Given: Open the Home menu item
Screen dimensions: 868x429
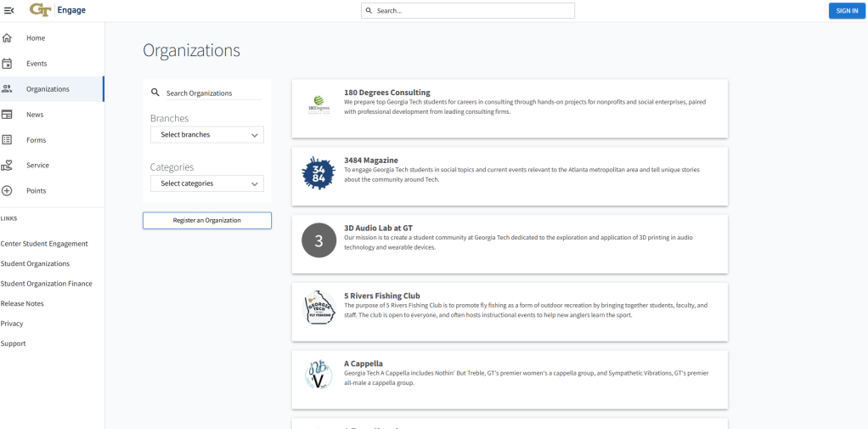Looking at the screenshot, I should tap(52, 38).
